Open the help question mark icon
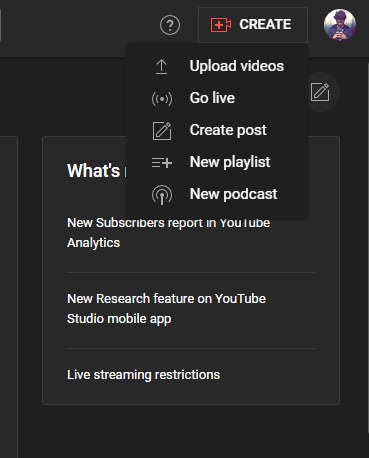This screenshot has height=458, width=369. pyautogui.click(x=170, y=25)
